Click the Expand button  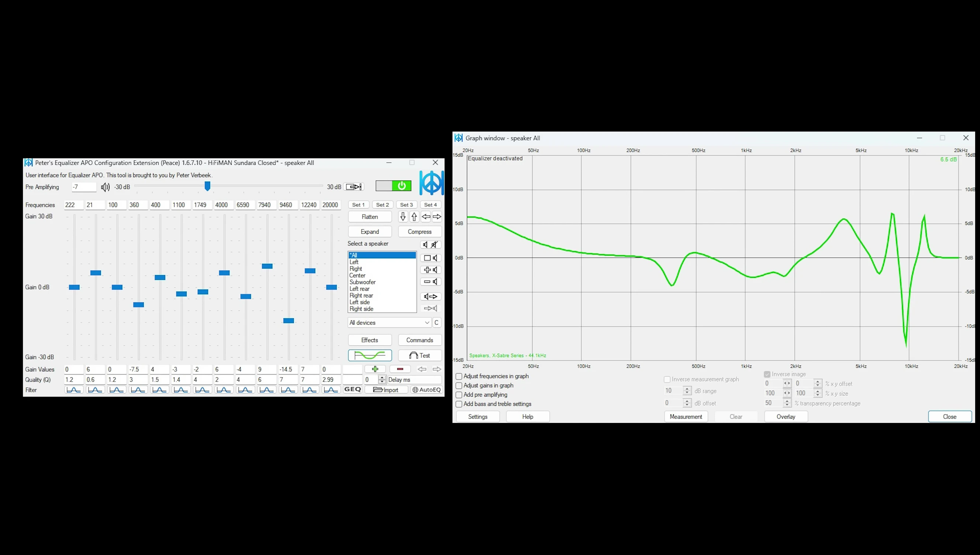pos(369,232)
